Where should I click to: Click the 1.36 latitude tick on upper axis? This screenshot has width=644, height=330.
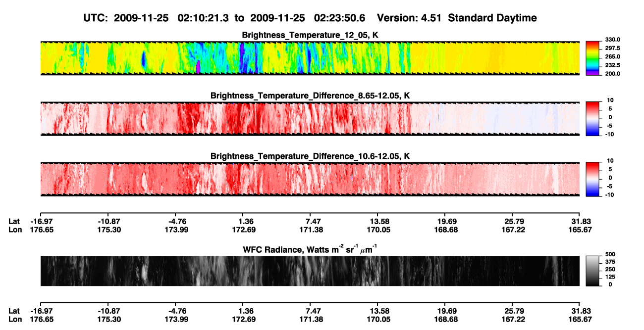click(x=242, y=222)
